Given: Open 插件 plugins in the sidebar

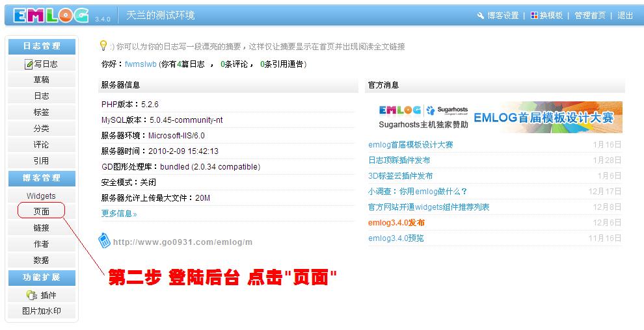Looking at the screenshot, I should click(42, 295).
